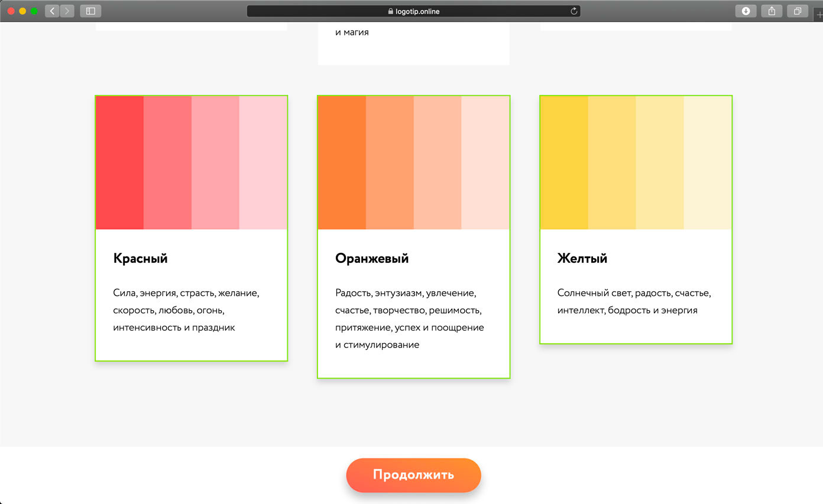Viewport: 823px width, 504px height.
Task: Click the logotip.online address bar
Action: pyautogui.click(x=413, y=11)
